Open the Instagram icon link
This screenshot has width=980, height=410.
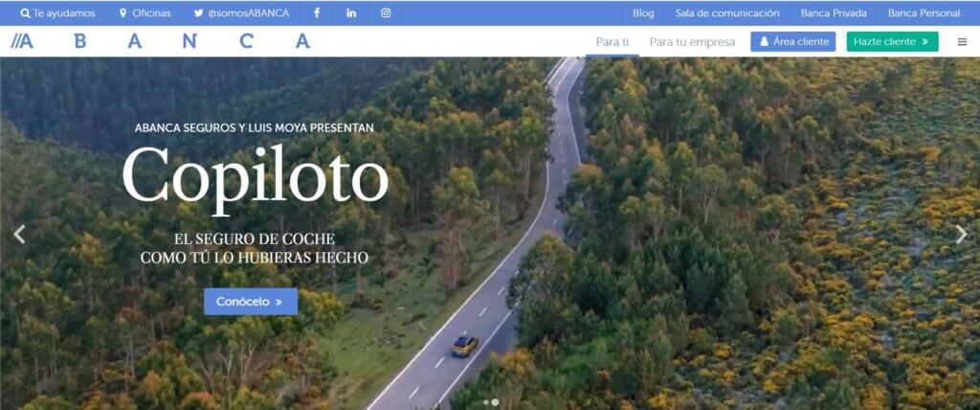click(387, 12)
